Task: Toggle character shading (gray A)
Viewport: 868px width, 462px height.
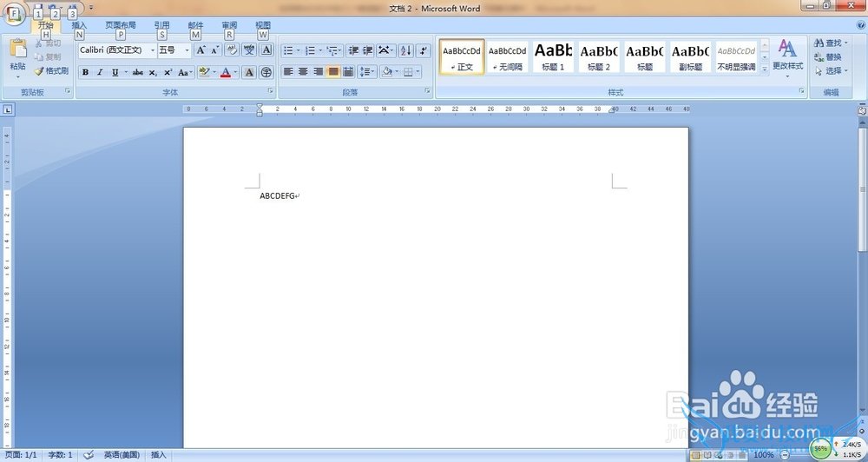Action: pos(249,73)
